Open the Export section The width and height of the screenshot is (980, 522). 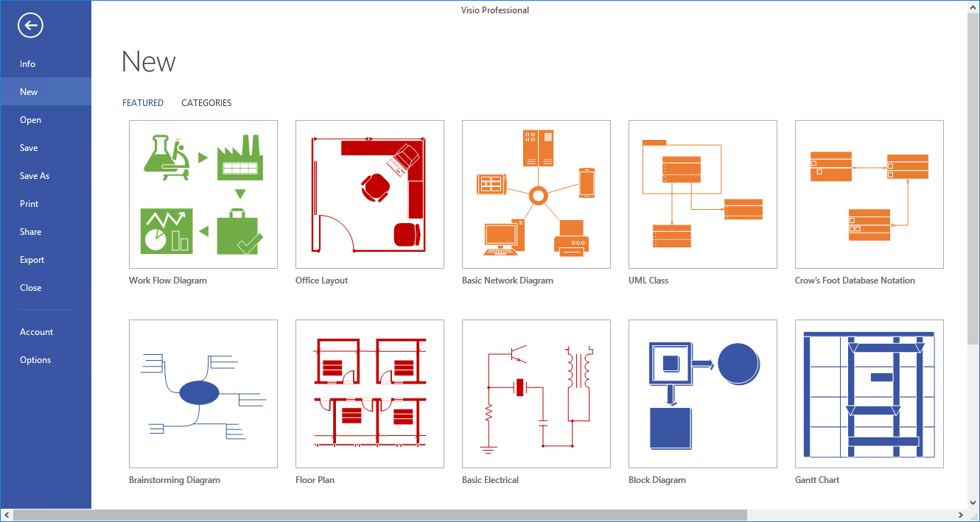point(32,259)
